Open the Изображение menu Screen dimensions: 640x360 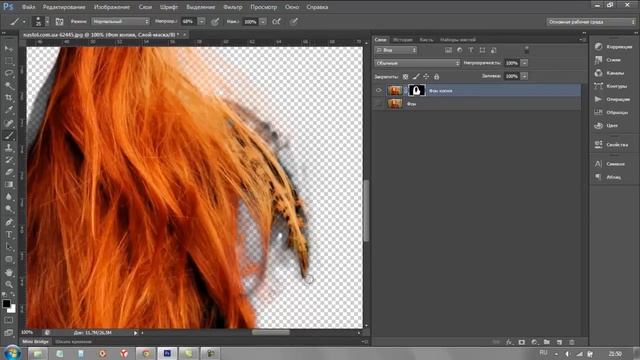(112, 7)
